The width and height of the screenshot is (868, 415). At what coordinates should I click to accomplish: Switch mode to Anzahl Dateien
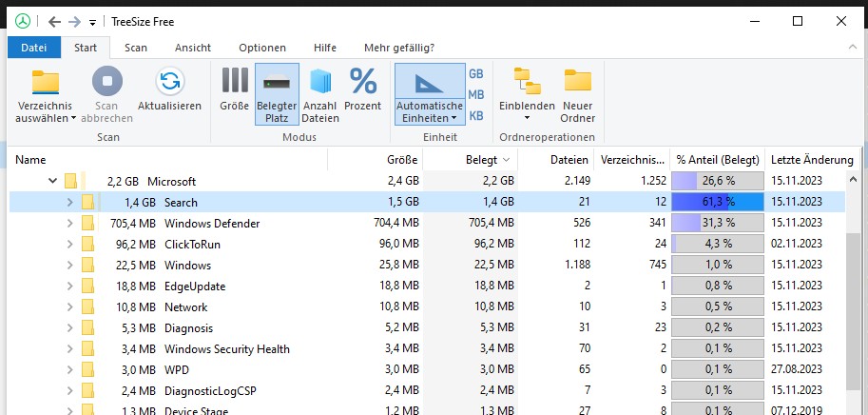pyautogui.click(x=320, y=96)
